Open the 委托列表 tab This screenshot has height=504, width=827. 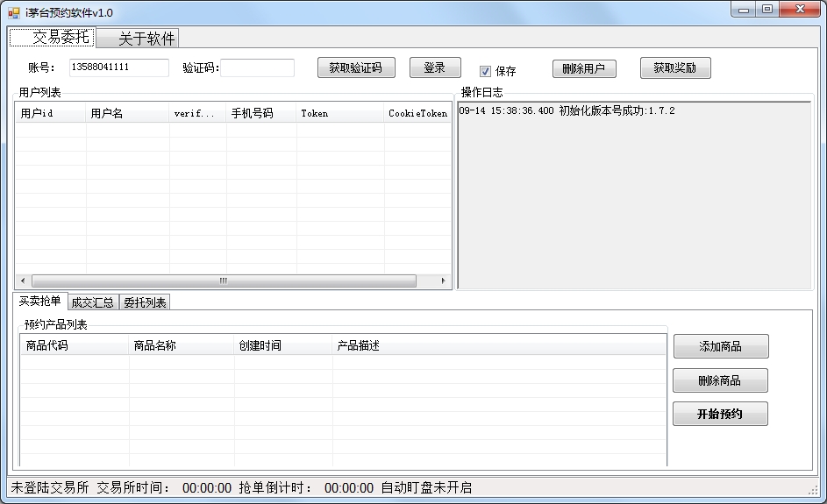tap(144, 302)
